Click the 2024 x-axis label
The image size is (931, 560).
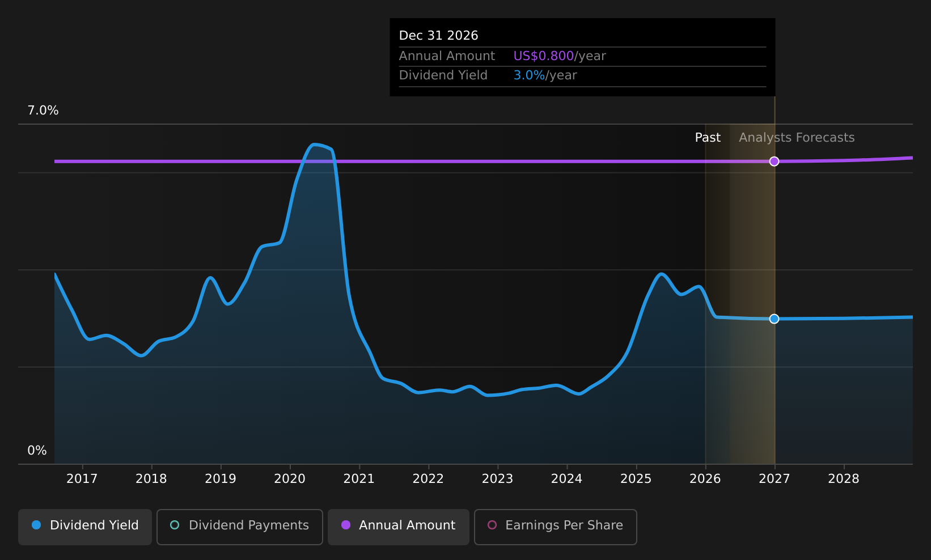pyautogui.click(x=567, y=479)
